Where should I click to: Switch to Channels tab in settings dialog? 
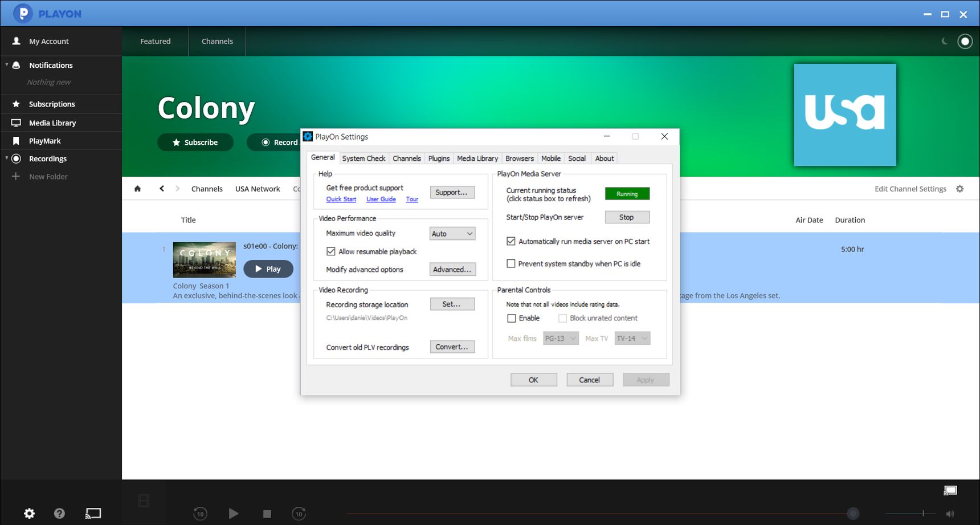tap(407, 158)
